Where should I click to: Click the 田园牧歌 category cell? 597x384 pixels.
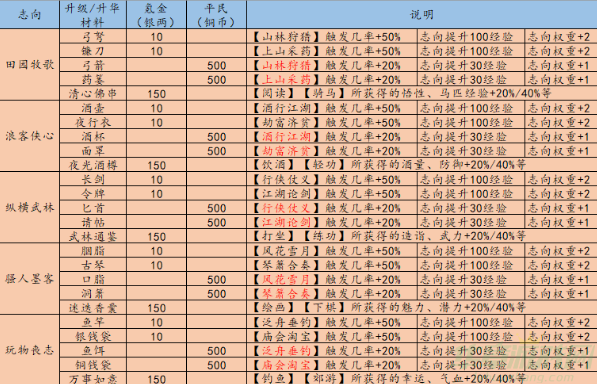pyautogui.click(x=29, y=65)
